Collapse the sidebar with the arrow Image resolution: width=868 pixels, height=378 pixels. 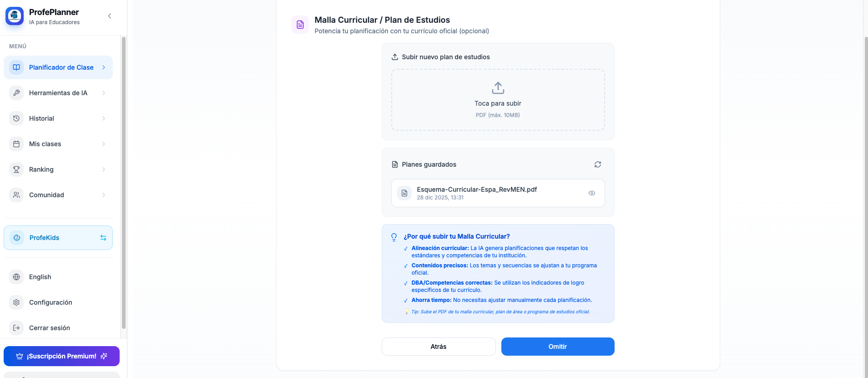pyautogui.click(x=110, y=16)
